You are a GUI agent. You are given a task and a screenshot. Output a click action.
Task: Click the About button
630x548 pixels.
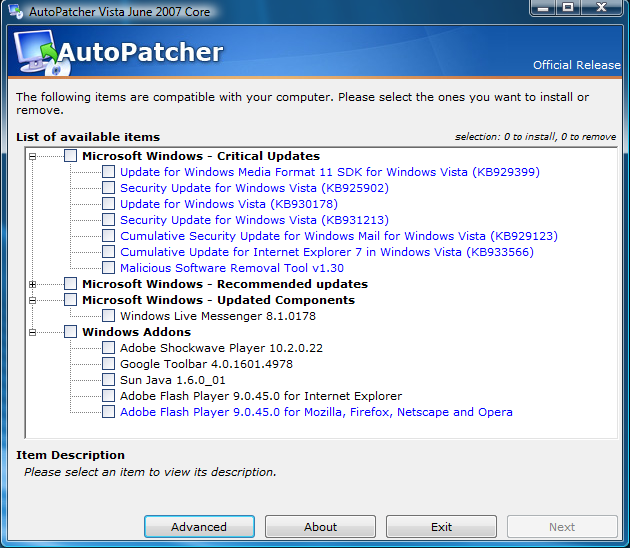(x=320, y=527)
